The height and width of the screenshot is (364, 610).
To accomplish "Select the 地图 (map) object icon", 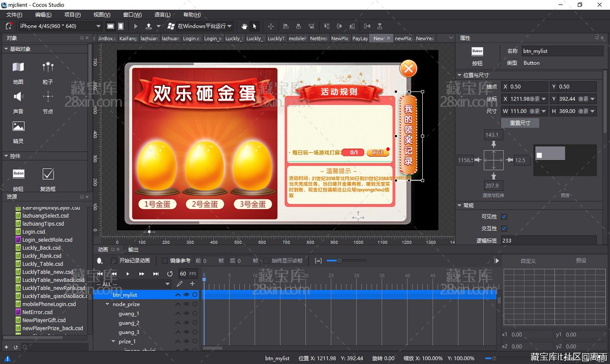I will coord(18,67).
